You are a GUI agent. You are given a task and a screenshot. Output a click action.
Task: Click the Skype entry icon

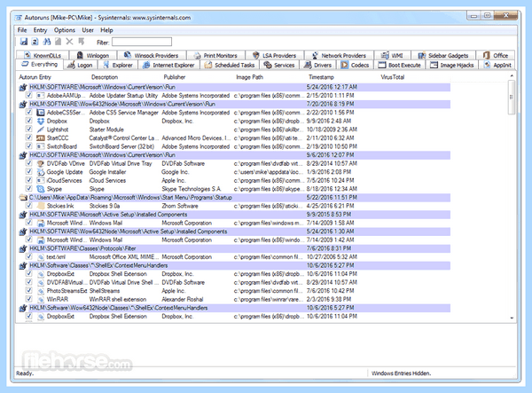click(x=41, y=189)
